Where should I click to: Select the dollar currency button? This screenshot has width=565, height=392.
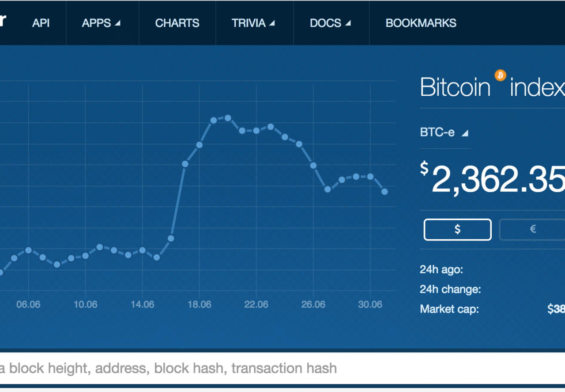coord(458,230)
